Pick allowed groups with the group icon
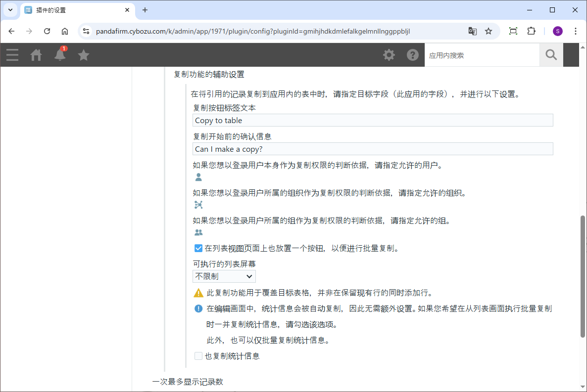The width and height of the screenshot is (587, 392). [x=198, y=232]
